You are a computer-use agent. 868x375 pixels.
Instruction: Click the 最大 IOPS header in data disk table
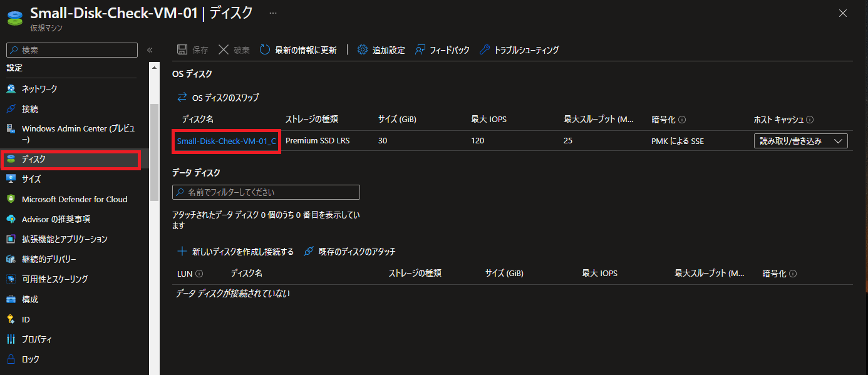(599, 274)
